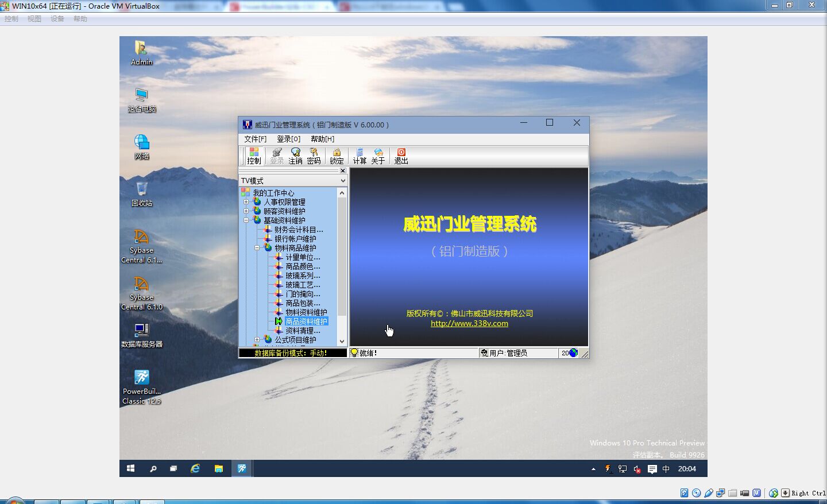Viewport: 827px width, 504px height.
Task: Select 商品颜色 tree item
Action: click(303, 266)
